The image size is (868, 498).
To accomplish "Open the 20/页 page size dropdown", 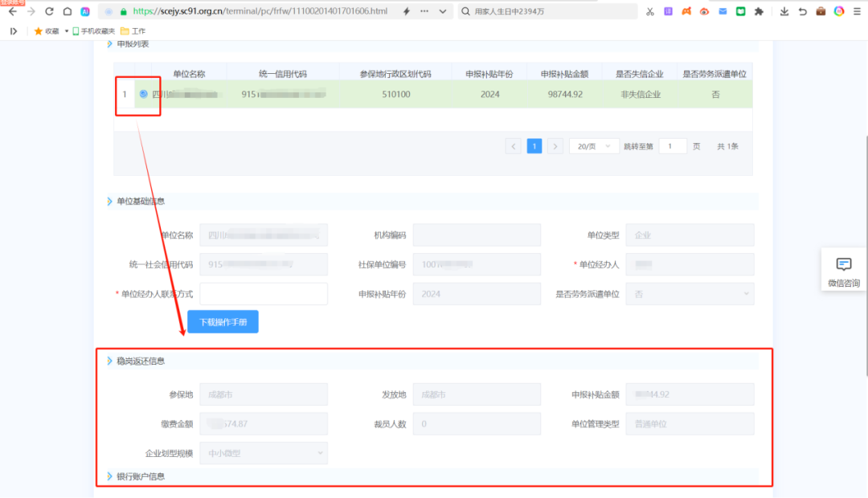I will tap(594, 146).
